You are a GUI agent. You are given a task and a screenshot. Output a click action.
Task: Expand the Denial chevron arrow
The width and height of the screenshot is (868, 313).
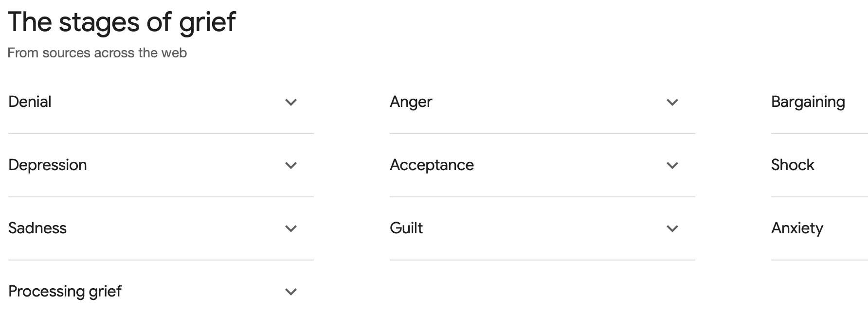tap(291, 102)
